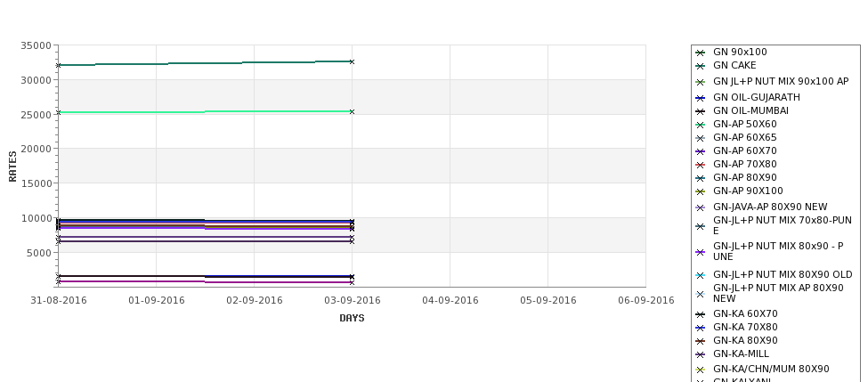The image size is (868, 382).
Task: Click the GN-AP 90X100 yellow legend marker
Action: point(700,191)
